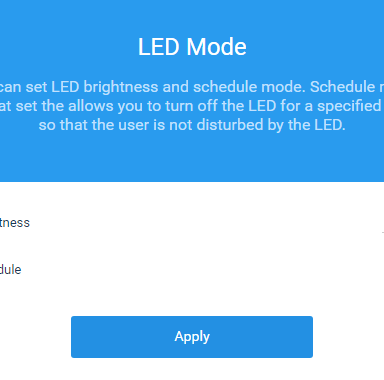384x380 pixels.
Task: Click the Apply button
Action: 192,337
